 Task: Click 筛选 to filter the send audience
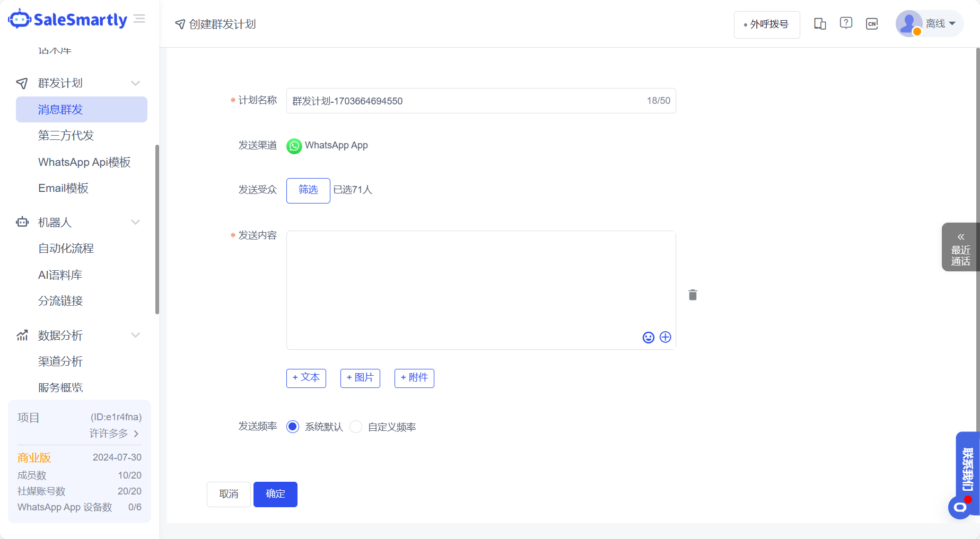[x=308, y=190]
